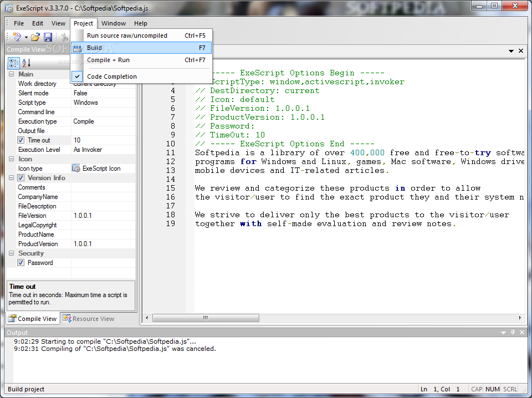Switch to the Compile View tab
The image size is (532, 398).
(x=33, y=319)
